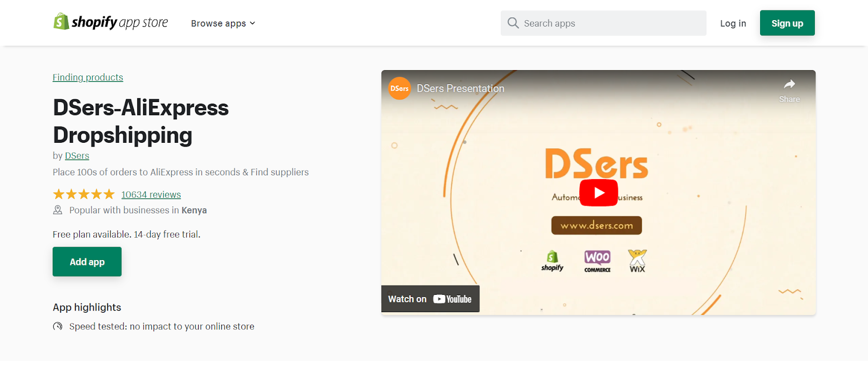Click Watch on YouTube button
The image size is (868, 380).
430,299
